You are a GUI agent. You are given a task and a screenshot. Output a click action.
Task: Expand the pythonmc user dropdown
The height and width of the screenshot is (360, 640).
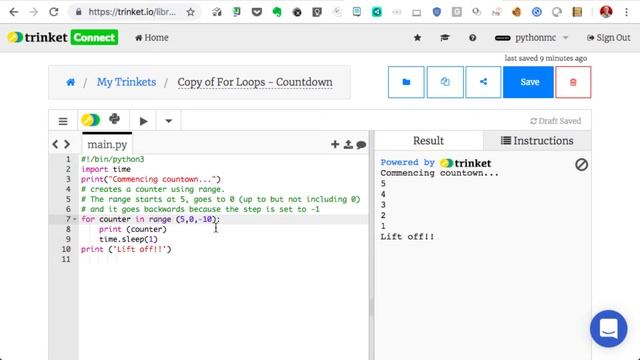tap(531, 38)
